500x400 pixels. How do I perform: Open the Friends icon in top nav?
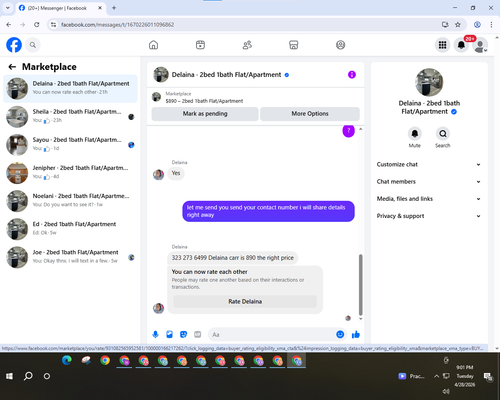(x=247, y=45)
